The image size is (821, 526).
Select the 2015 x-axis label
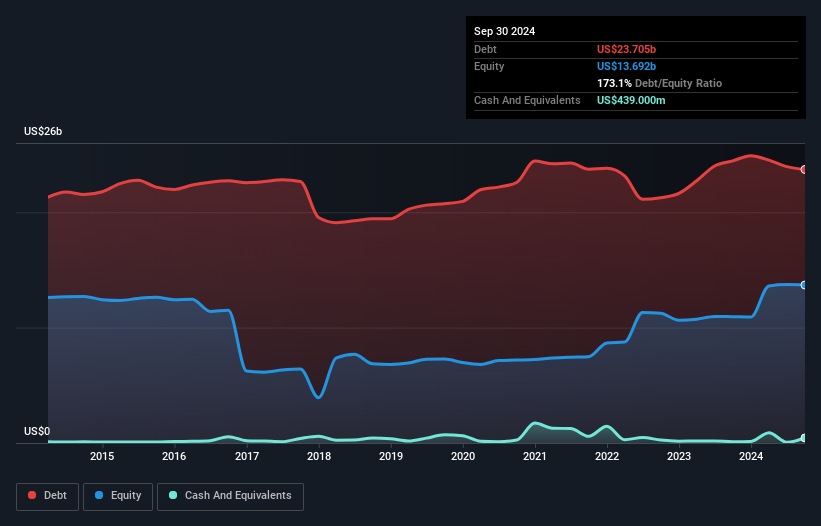(102, 456)
